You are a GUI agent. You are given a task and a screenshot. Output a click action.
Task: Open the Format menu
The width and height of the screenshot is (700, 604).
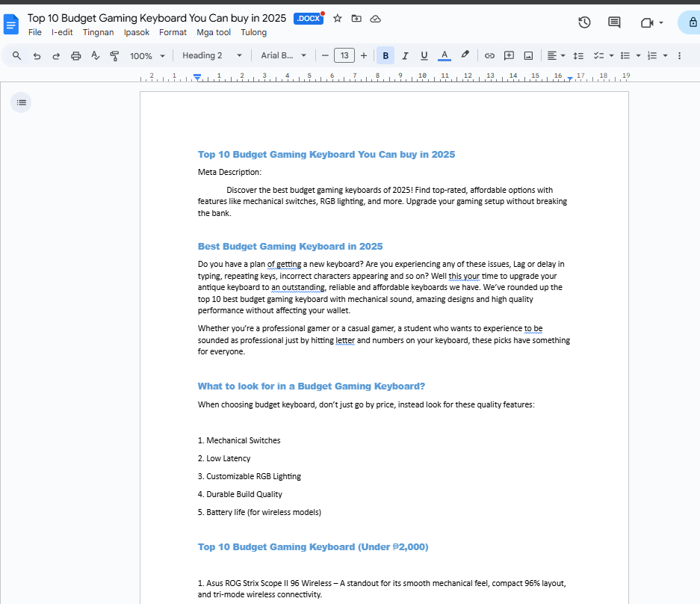click(x=173, y=32)
